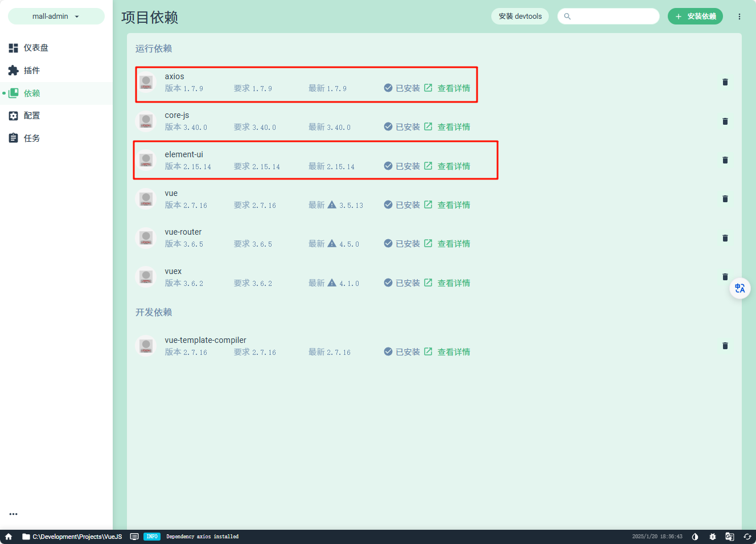Delete the vuex dependency
This screenshot has width=756, height=544.
[725, 277]
